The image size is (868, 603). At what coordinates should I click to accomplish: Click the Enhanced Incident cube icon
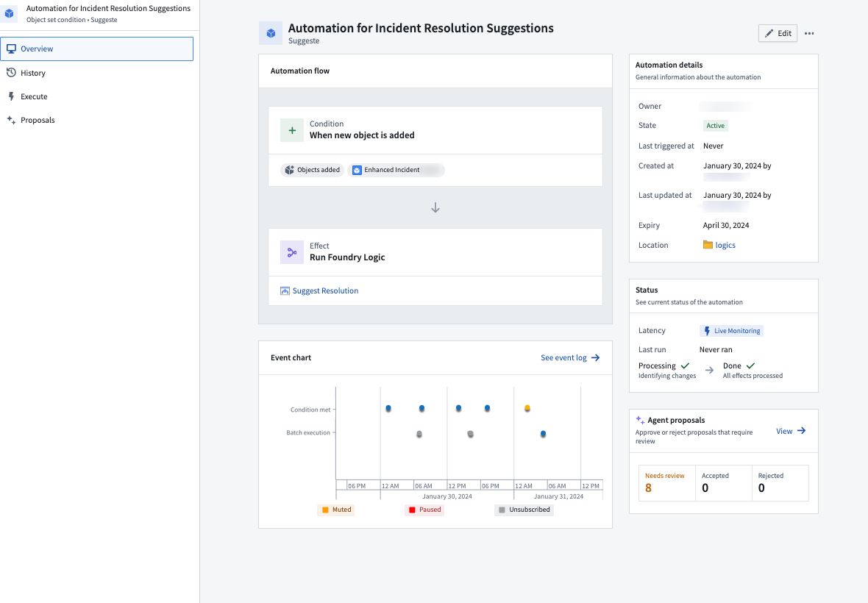[x=357, y=171]
